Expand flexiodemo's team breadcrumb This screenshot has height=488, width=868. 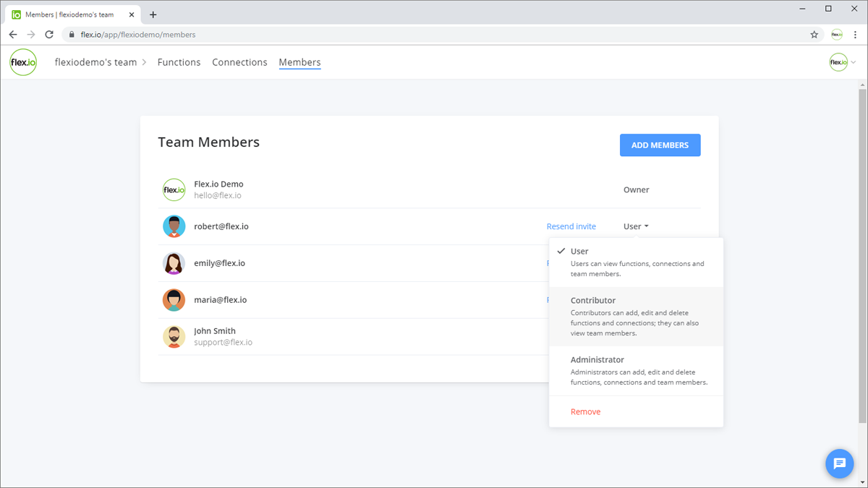coord(101,62)
